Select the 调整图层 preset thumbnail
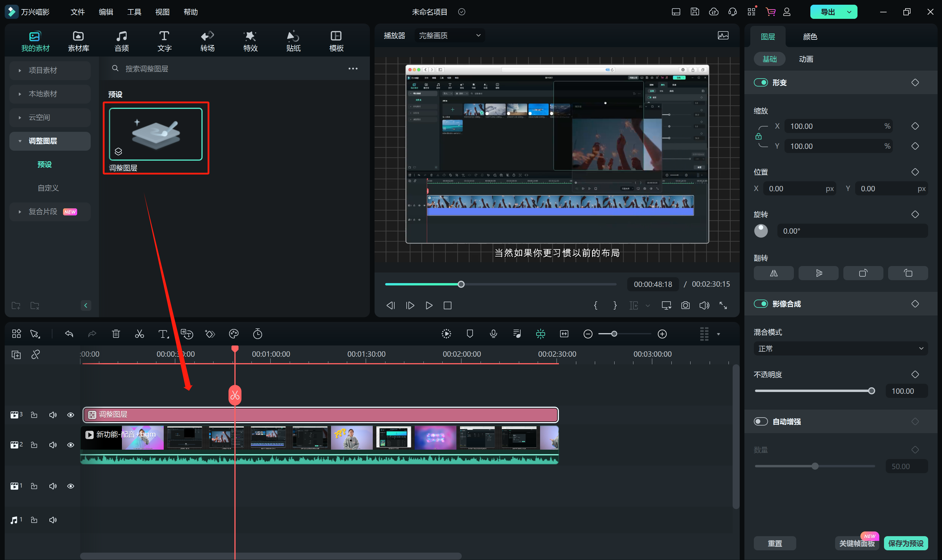 coord(155,134)
